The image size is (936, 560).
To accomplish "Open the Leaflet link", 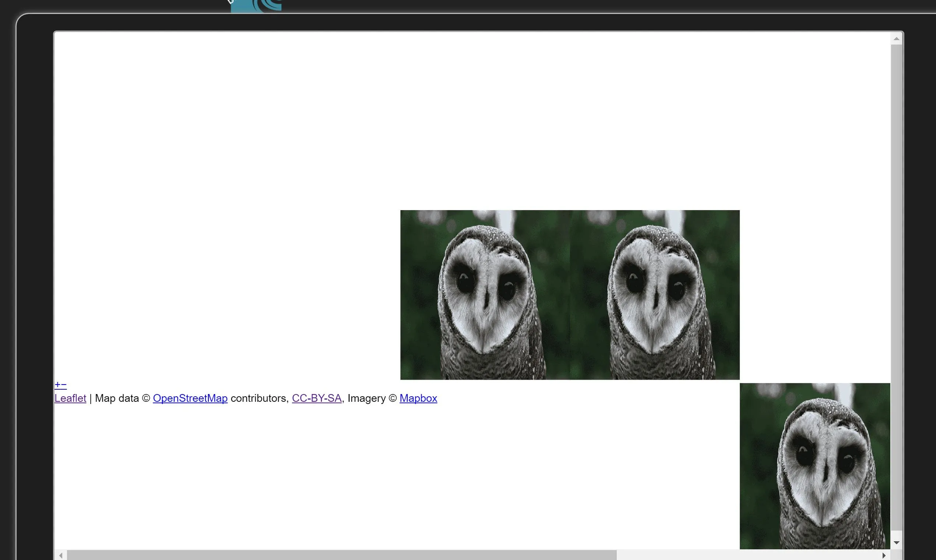I will [x=70, y=398].
